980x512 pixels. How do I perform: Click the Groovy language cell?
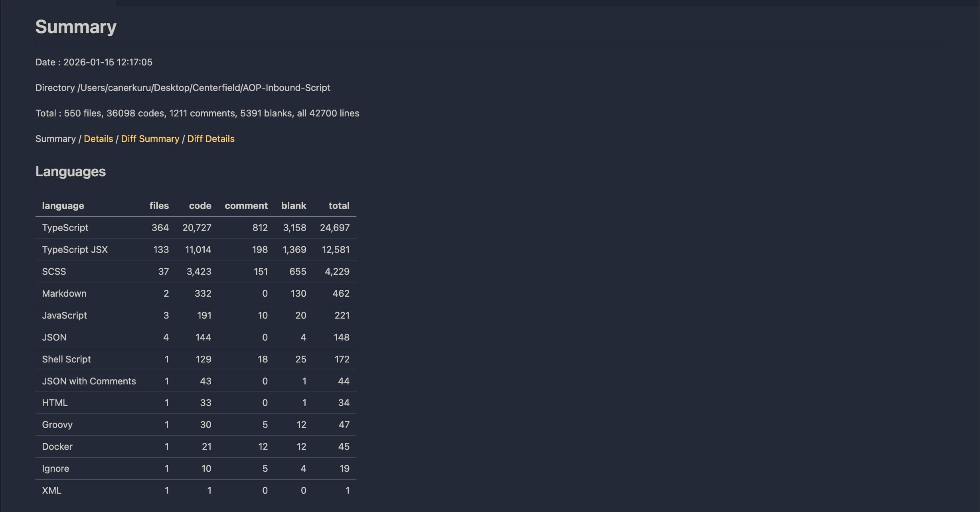pyautogui.click(x=57, y=425)
